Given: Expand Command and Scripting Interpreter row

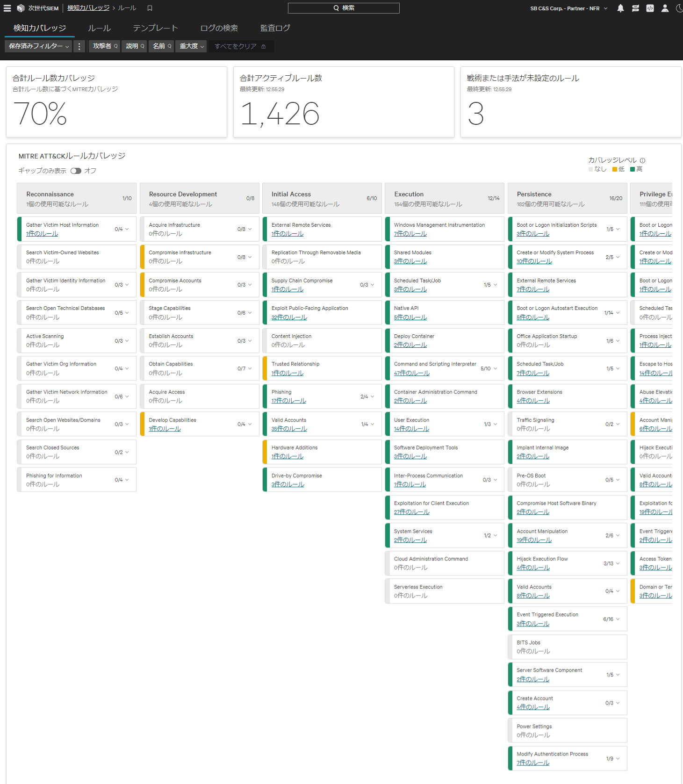Looking at the screenshot, I should [495, 368].
